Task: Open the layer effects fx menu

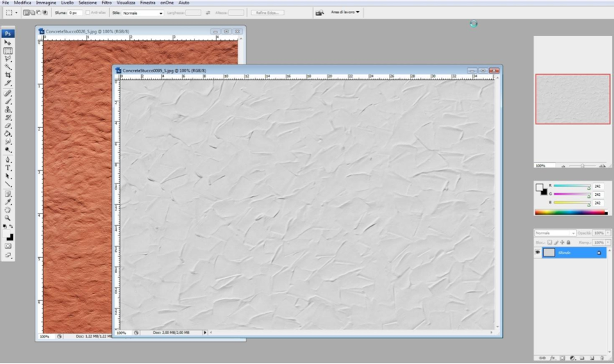Action: (551, 358)
